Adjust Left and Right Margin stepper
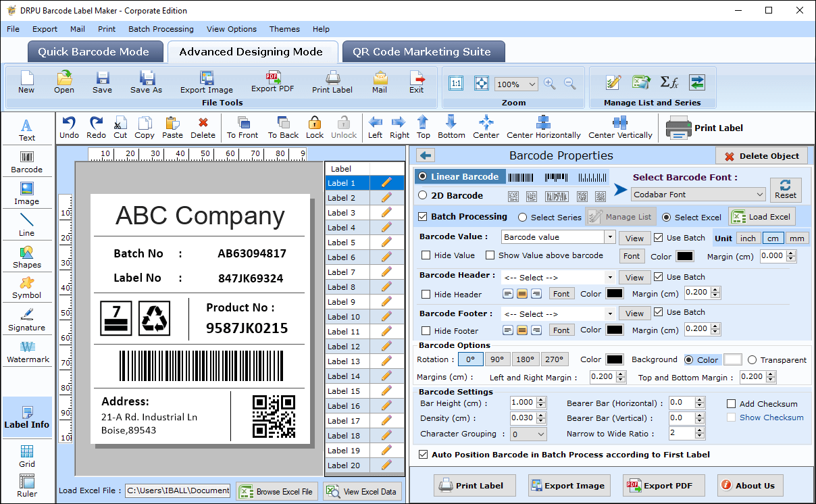 [x=619, y=377]
